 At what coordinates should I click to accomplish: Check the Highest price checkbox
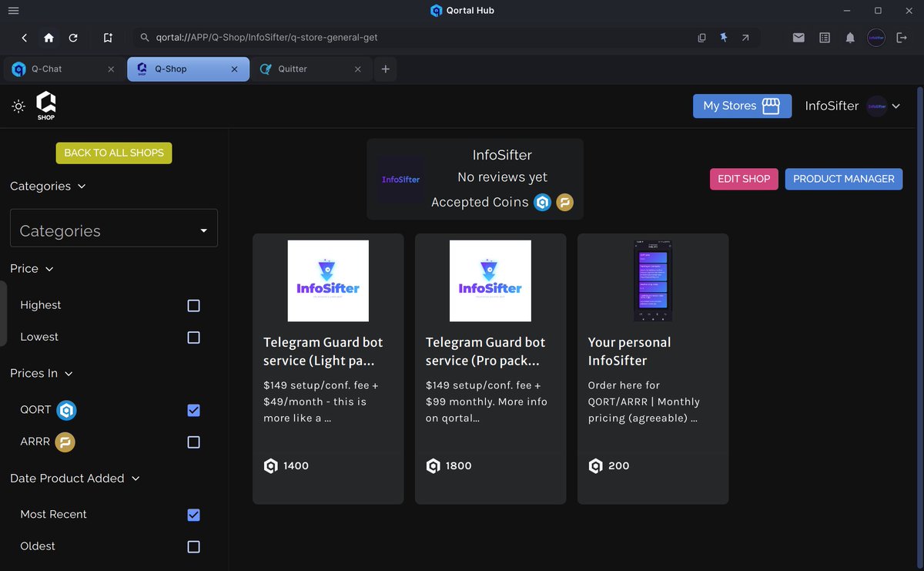(194, 306)
